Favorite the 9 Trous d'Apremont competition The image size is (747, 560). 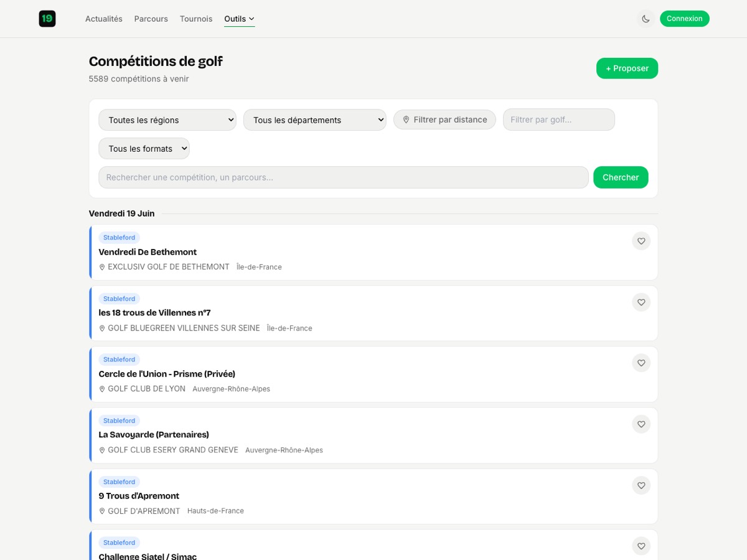(x=641, y=485)
